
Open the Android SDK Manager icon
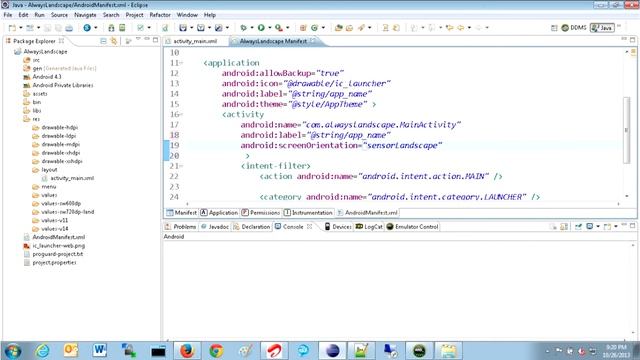(x=111, y=28)
